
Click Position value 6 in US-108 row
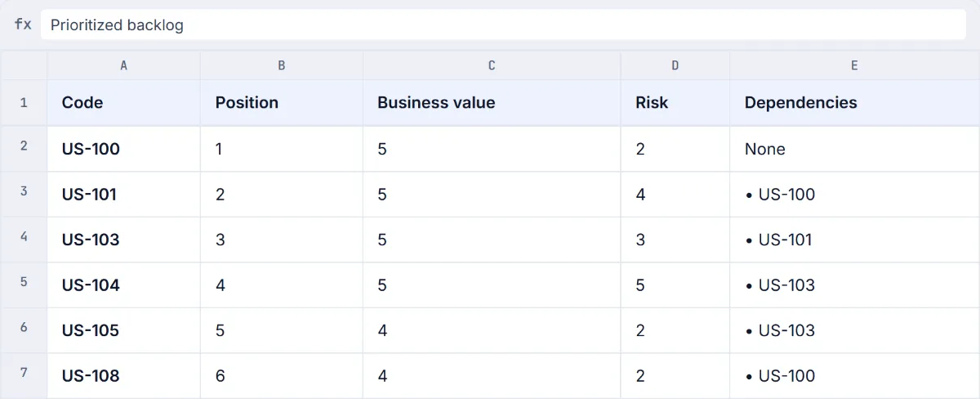[282, 375]
